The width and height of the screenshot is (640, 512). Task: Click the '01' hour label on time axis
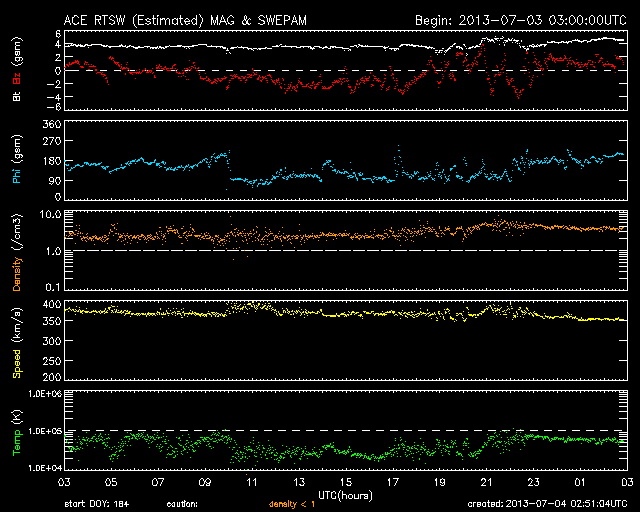point(580,482)
